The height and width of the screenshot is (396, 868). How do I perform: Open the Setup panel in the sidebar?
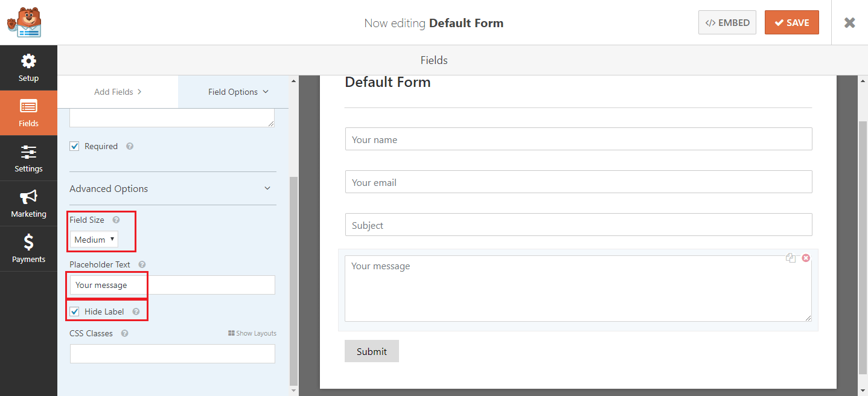pyautogui.click(x=28, y=68)
